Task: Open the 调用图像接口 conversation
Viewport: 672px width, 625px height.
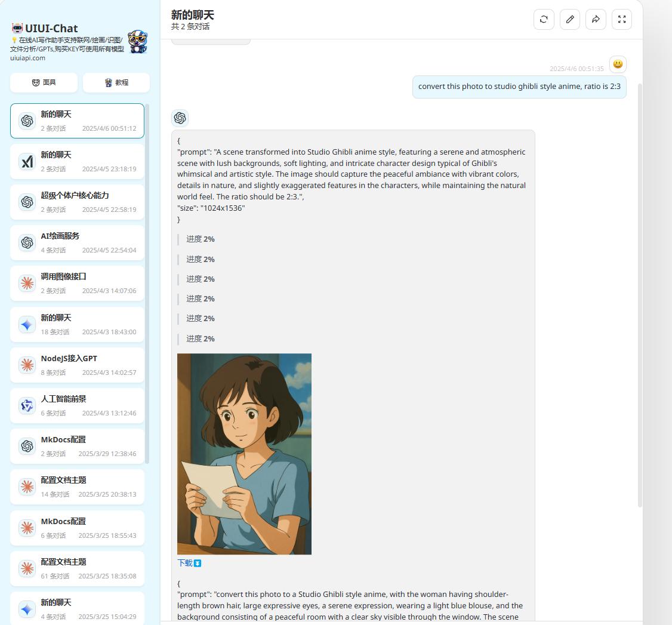Action: [77, 284]
